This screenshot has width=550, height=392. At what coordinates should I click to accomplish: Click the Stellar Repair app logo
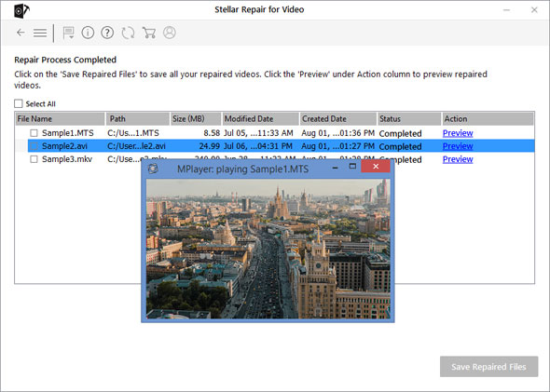(x=21, y=10)
